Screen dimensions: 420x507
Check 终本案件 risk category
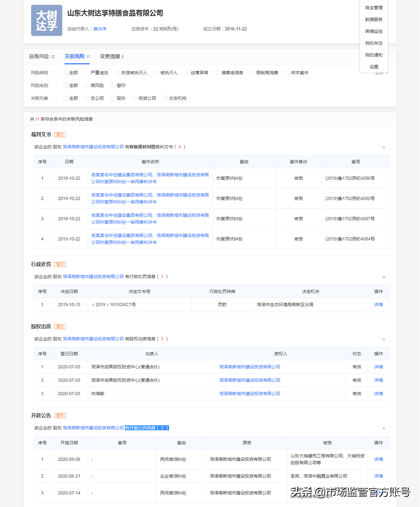[287, 73]
